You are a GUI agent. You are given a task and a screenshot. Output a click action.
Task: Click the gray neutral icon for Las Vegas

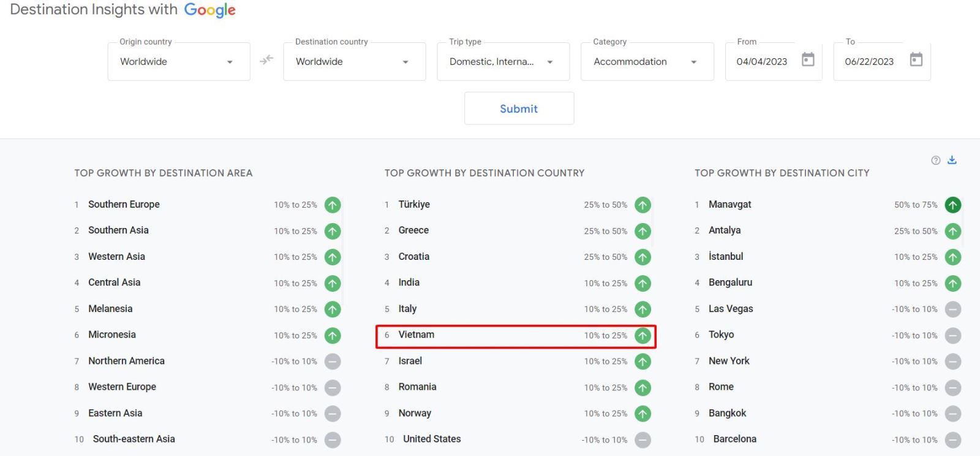click(952, 310)
